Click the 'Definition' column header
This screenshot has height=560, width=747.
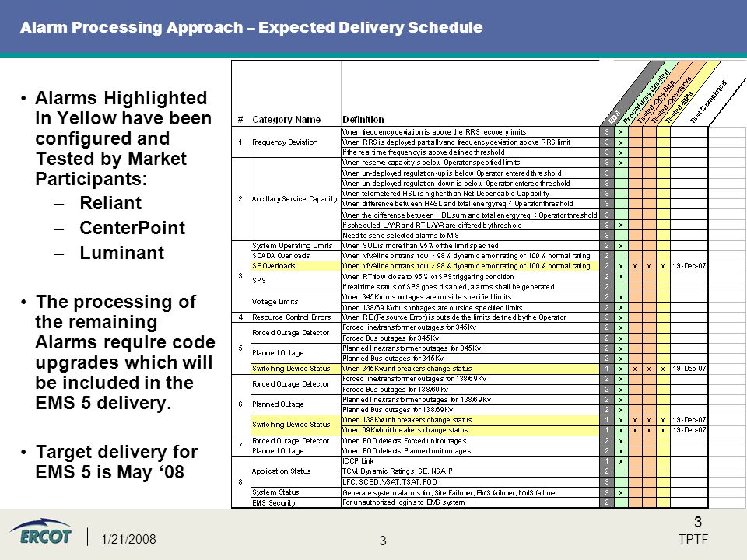pos(363,120)
